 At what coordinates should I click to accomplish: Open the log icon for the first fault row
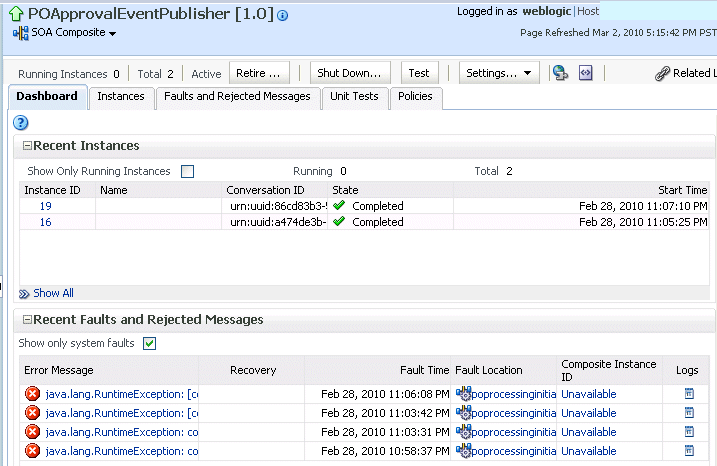pos(689,394)
